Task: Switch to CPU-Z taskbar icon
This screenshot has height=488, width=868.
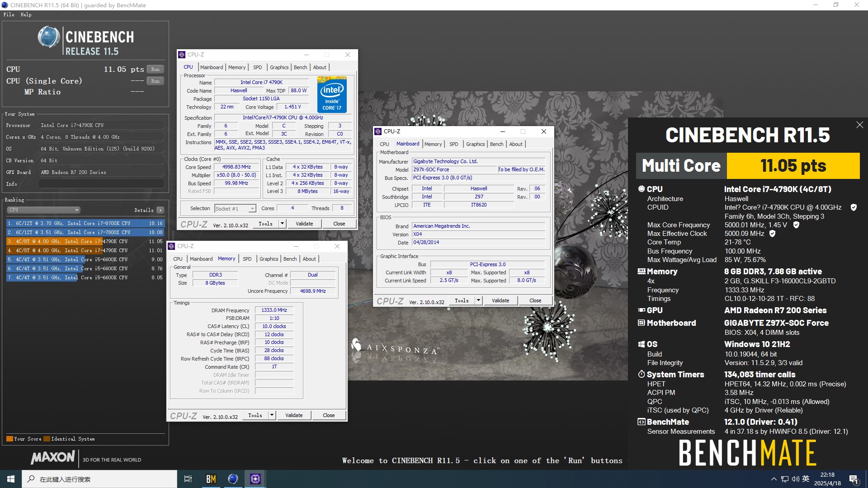Action: 255,479
